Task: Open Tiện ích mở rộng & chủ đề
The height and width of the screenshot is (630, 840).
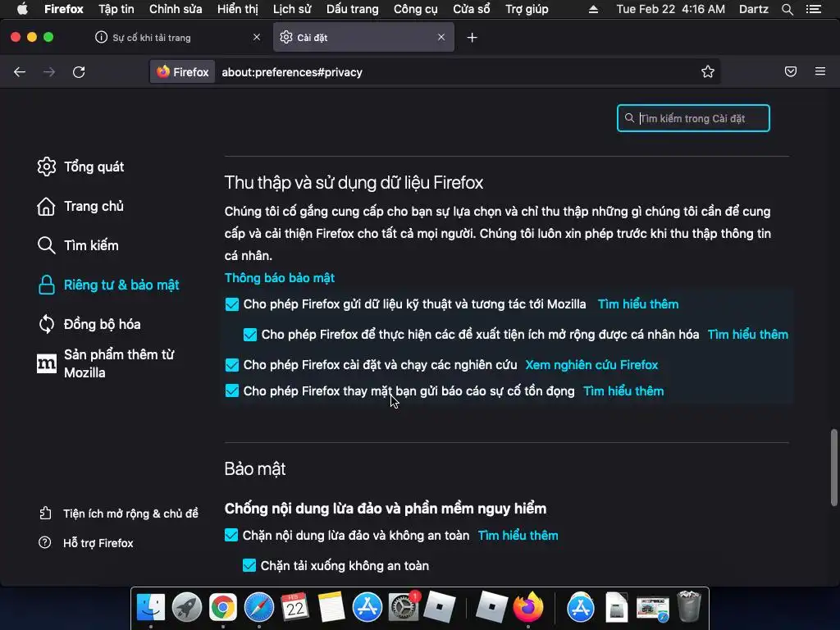Action: click(x=118, y=514)
